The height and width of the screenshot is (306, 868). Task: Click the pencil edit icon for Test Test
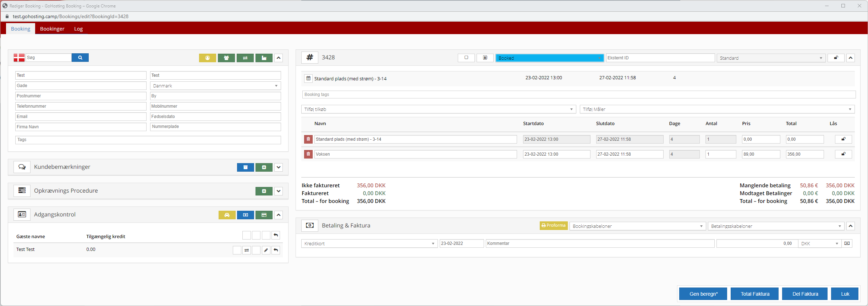[x=266, y=250]
